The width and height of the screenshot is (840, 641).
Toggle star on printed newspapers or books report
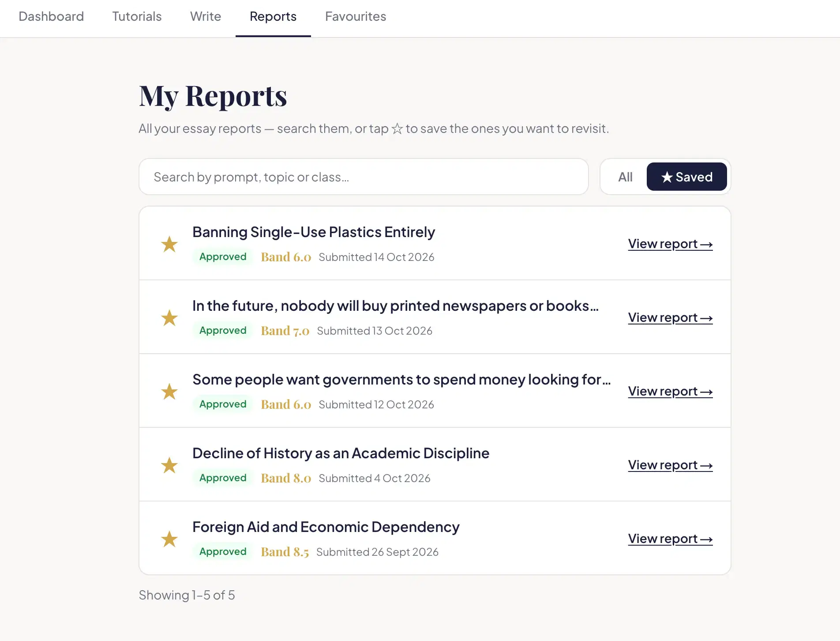point(169,317)
